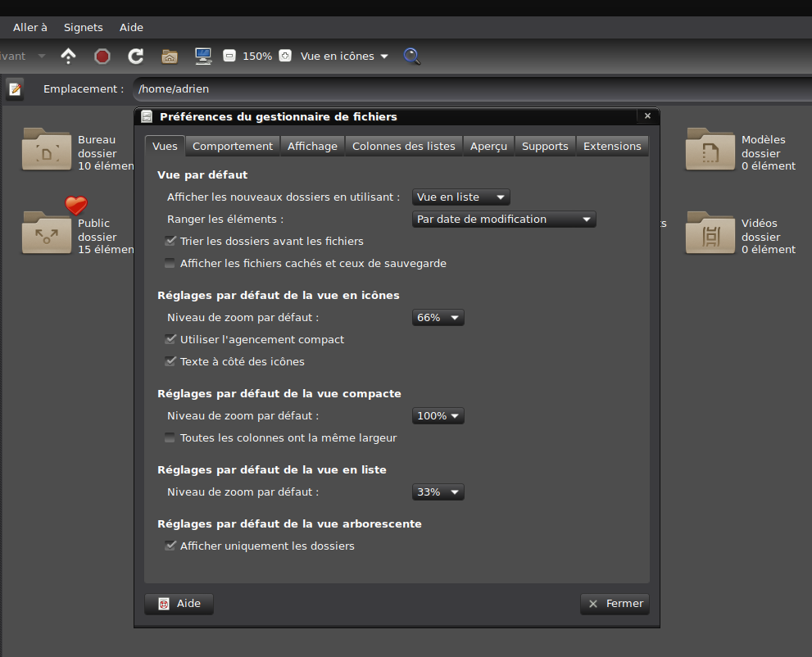
Task: Select the Public folder icon
Action: tap(47, 233)
